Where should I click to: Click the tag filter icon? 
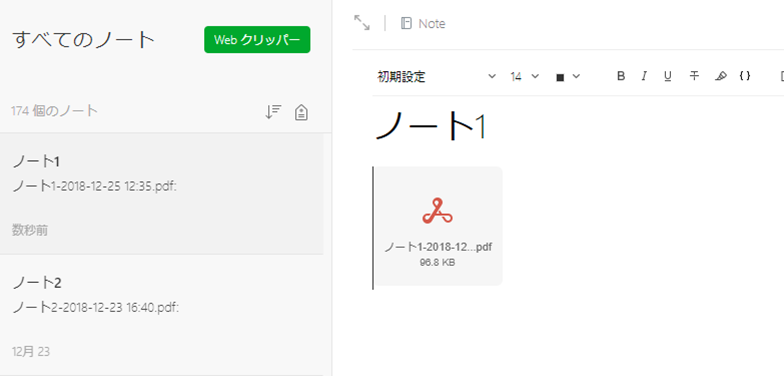[301, 112]
